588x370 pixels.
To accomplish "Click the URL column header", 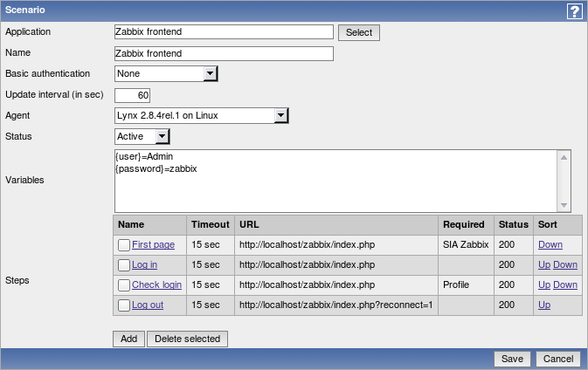I will [336, 224].
